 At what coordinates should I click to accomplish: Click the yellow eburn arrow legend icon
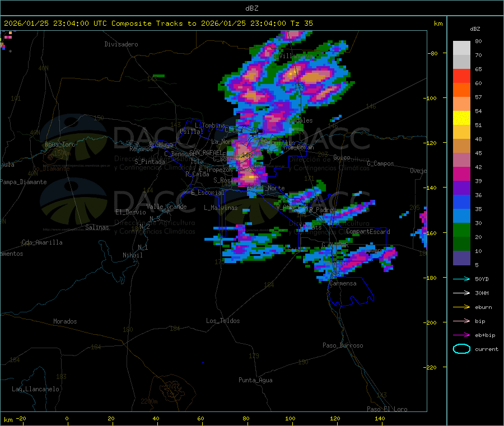[x=461, y=307]
